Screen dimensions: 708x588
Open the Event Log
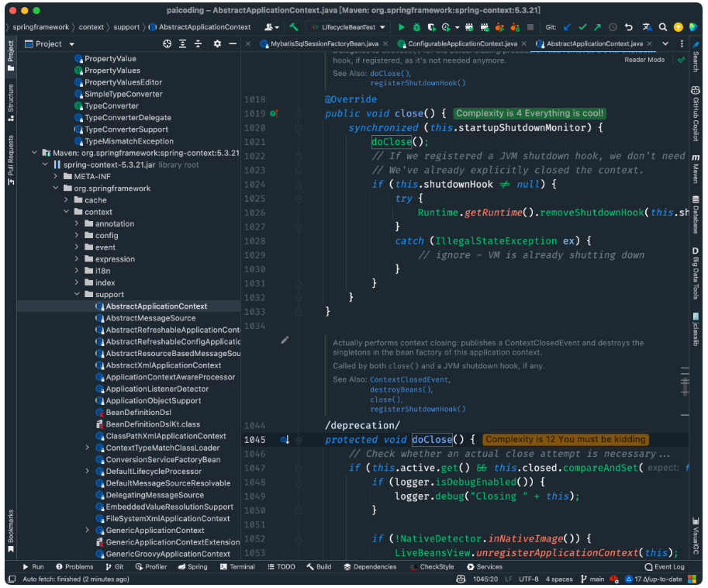(x=665, y=567)
